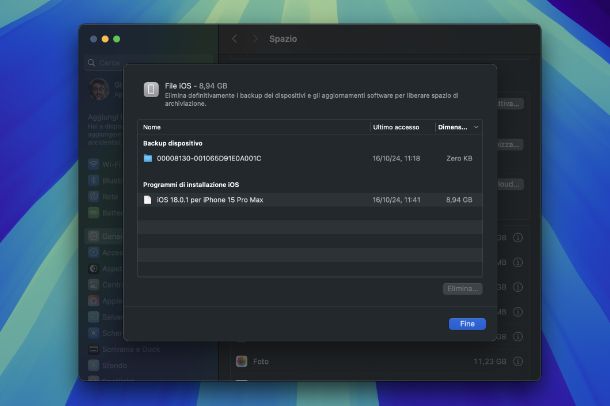Open Salvaschermo settings in the sidebar
Viewport: 610px width, 406px height.
tap(104, 317)
